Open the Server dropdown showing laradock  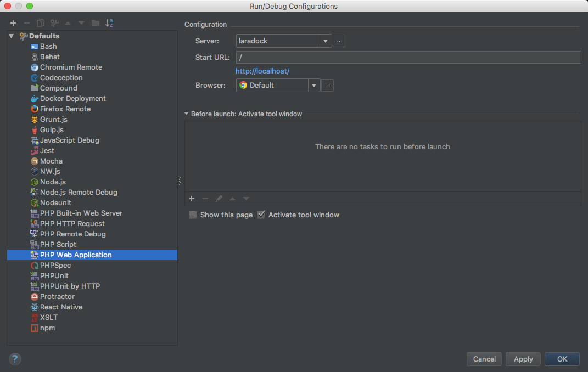pos(326,41)
